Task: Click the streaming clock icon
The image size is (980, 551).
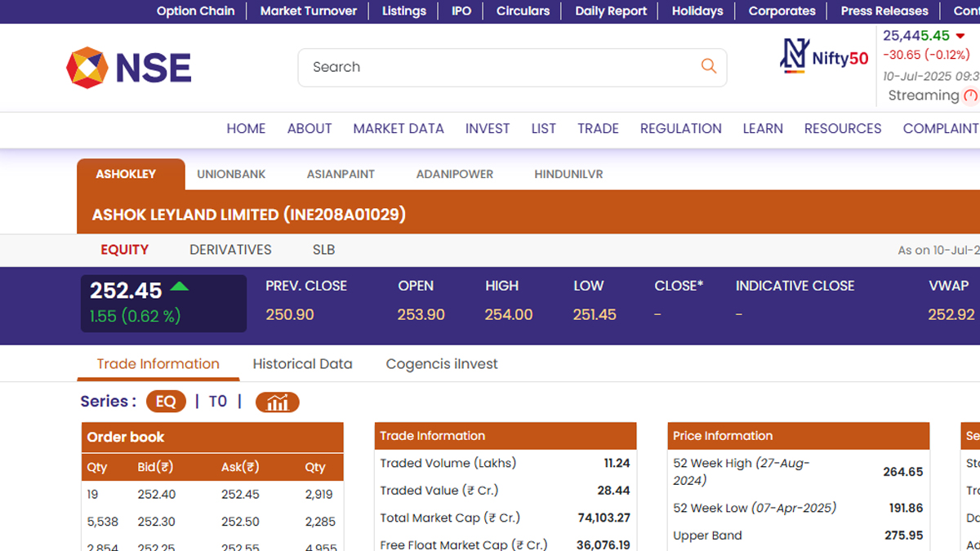Action: coord(970,96)
